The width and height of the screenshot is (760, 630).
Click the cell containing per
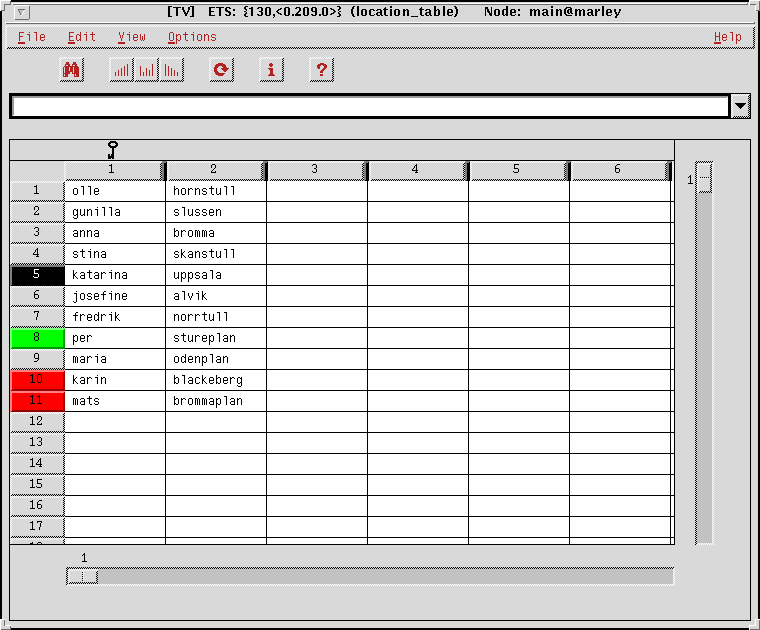115,338
